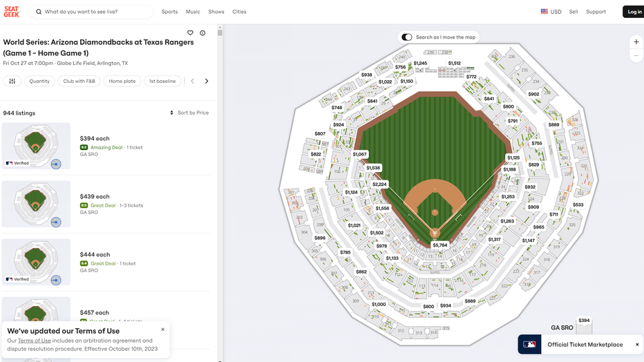The height and width of the screenshot is (362, 644).
Task: Zoom out of the seat map
Action: [636, 56]
